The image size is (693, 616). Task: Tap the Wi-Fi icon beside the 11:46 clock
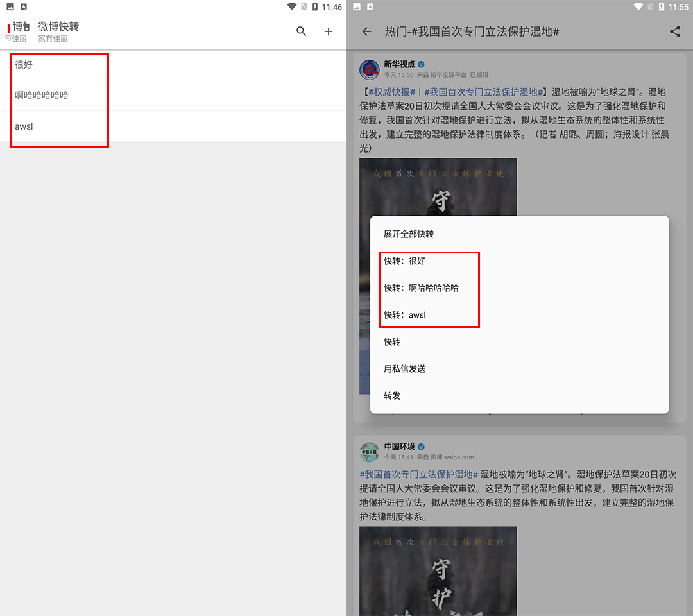pyautogui.click(x=292, y=6)
